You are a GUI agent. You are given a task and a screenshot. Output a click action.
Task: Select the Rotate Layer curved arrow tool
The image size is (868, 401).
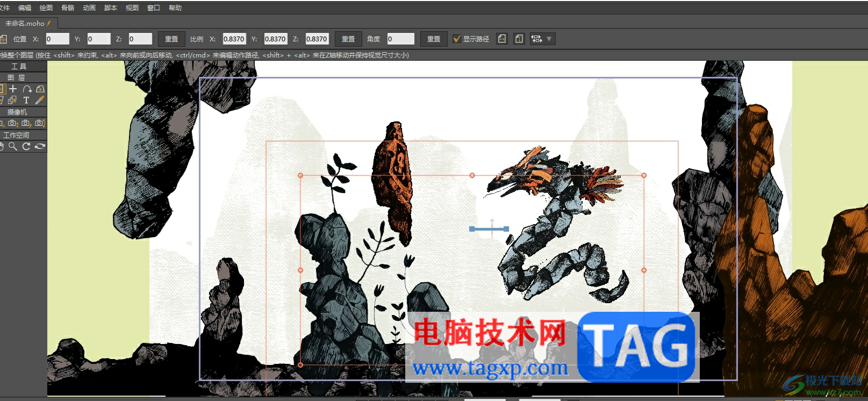point(27,89)
